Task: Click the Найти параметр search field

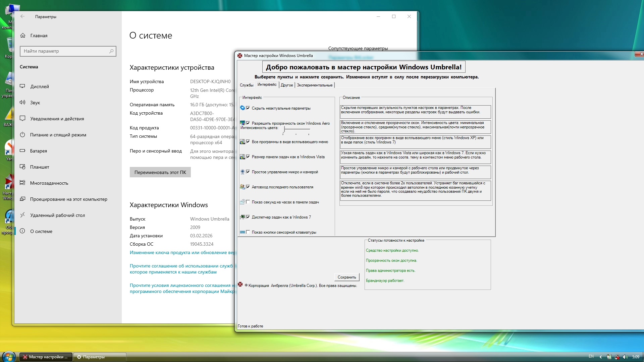Action: click(x=64, y=51)
